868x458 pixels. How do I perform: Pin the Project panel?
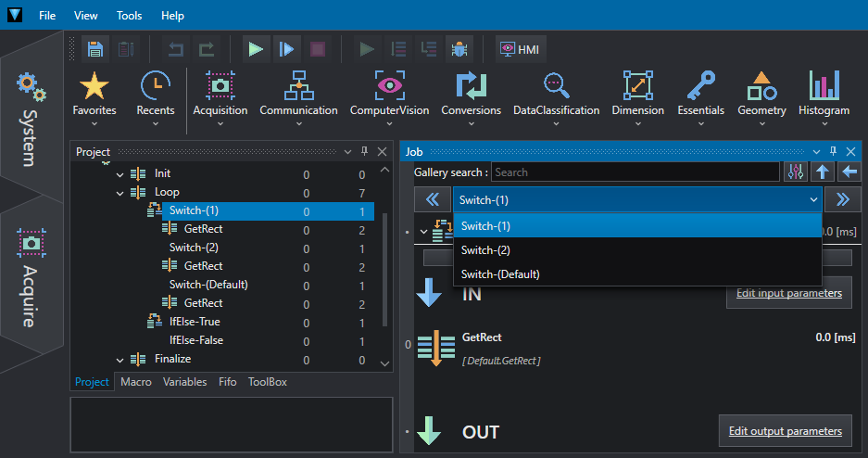point(364,151)
